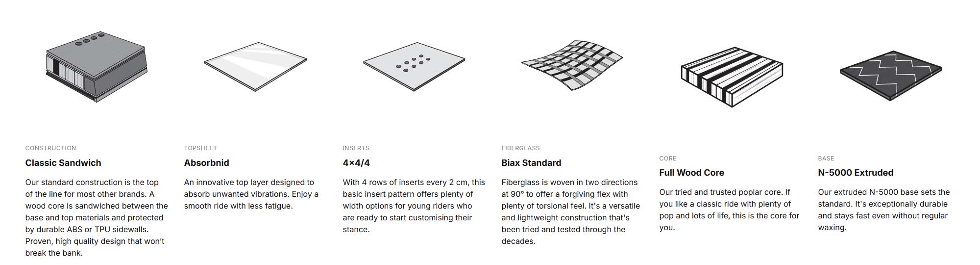The width and height of the screenshot is (980, 265).
Task: Select the Biax Standard heading
Action: click(531, 163)
